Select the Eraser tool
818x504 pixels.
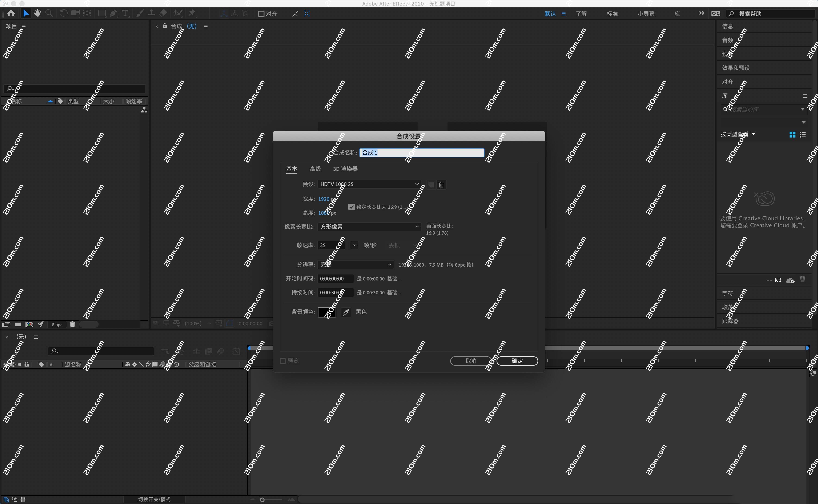(163, 13)
